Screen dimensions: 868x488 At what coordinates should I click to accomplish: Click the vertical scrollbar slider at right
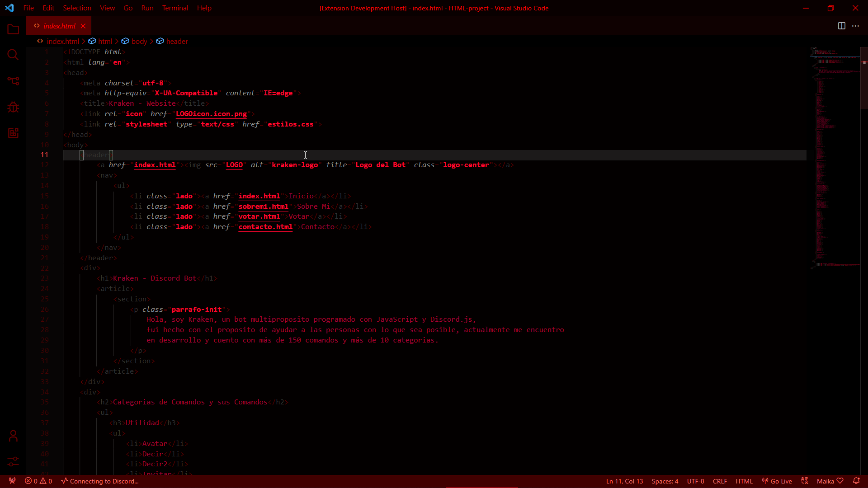point(864,78)
